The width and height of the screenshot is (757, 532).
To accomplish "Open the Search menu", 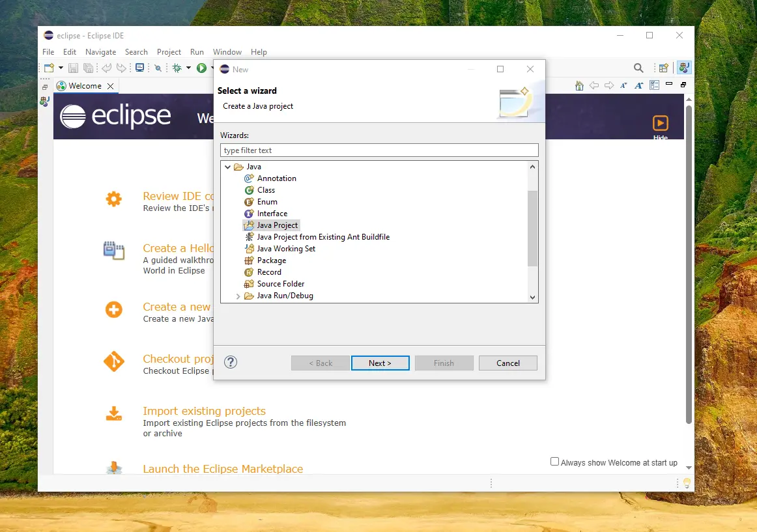I will pyautogui.click(x=136, y=52).
